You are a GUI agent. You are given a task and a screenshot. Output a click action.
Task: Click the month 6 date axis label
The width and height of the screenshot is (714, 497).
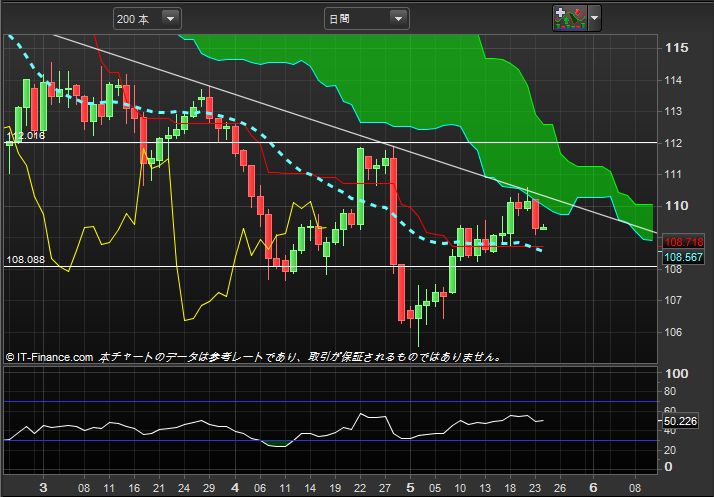click(593, 488)
